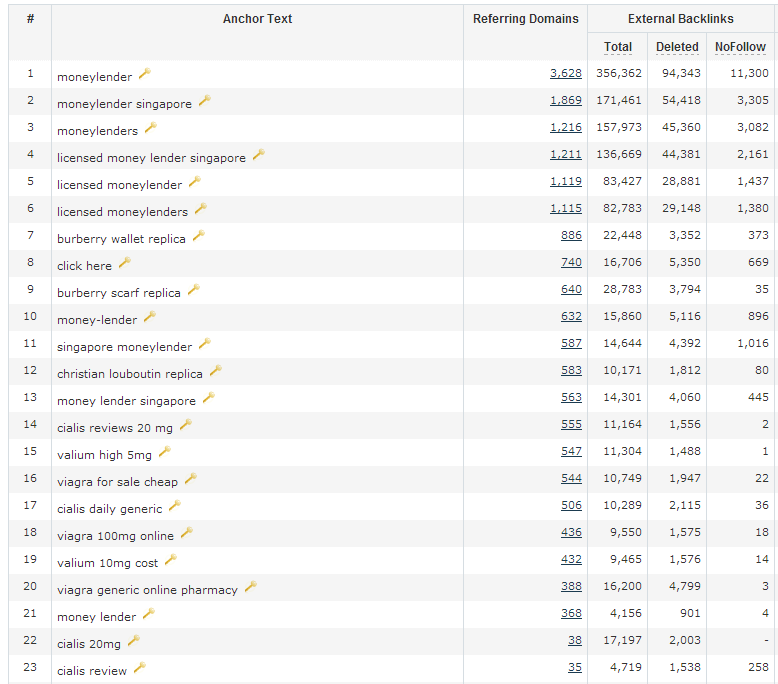The image size is (778, 684).
Task: Click the anchor text 'burberry wallet replica'
Action: [x=121, y=239]
